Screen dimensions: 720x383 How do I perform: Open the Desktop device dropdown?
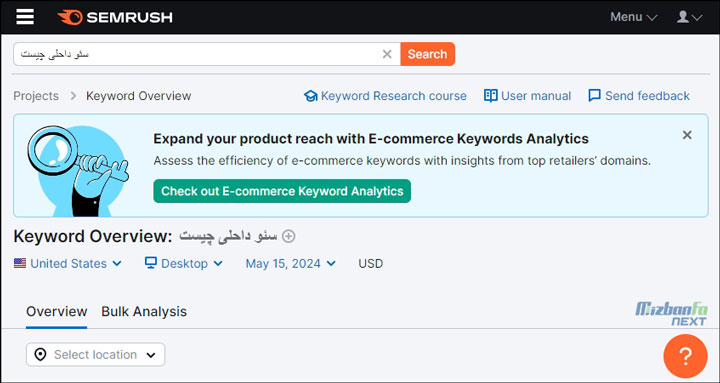pos(184,264)
